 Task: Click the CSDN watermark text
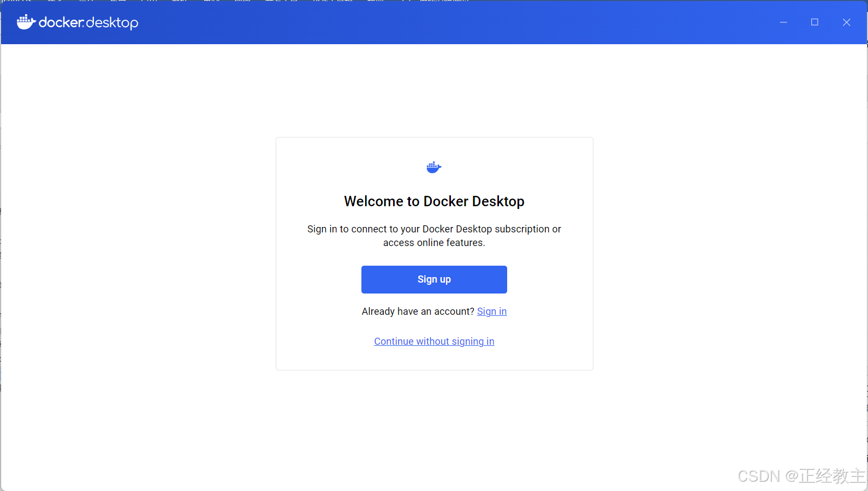(x=759, y=476)
